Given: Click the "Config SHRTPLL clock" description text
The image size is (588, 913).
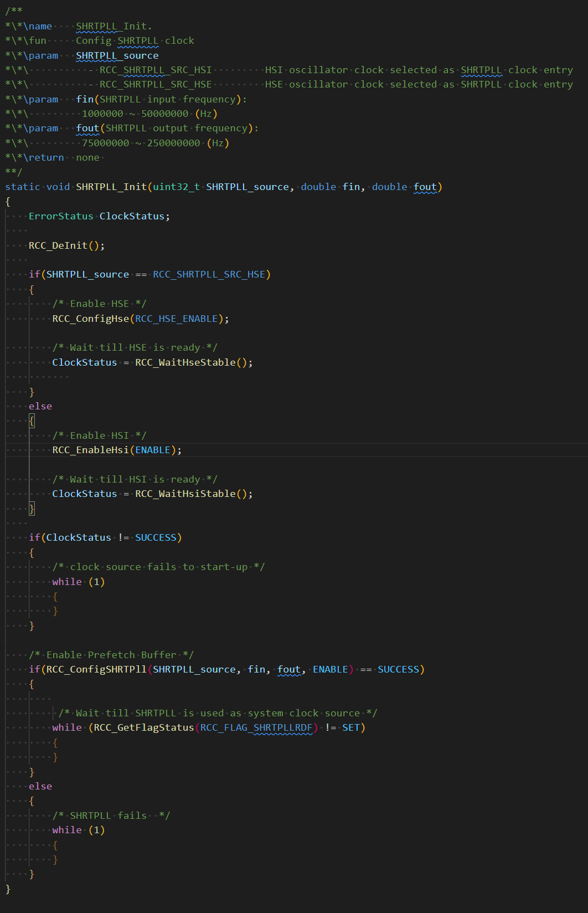Looking at the screenshot, I should pyautogui.click(x=135, y=40).
